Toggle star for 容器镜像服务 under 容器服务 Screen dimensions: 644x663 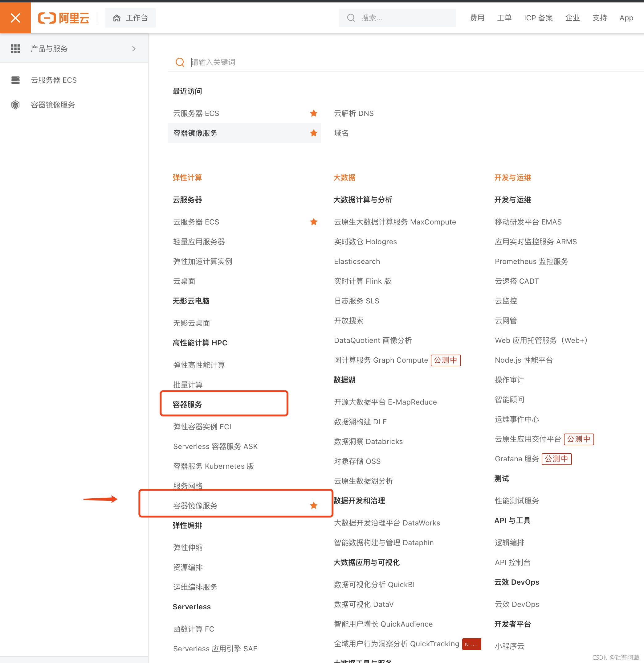[x=314, y=506]
